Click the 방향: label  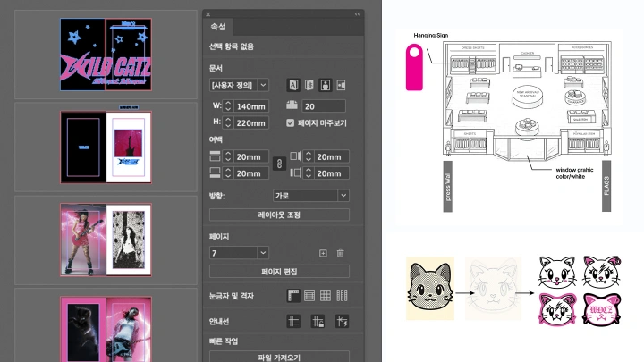point(216,196)
